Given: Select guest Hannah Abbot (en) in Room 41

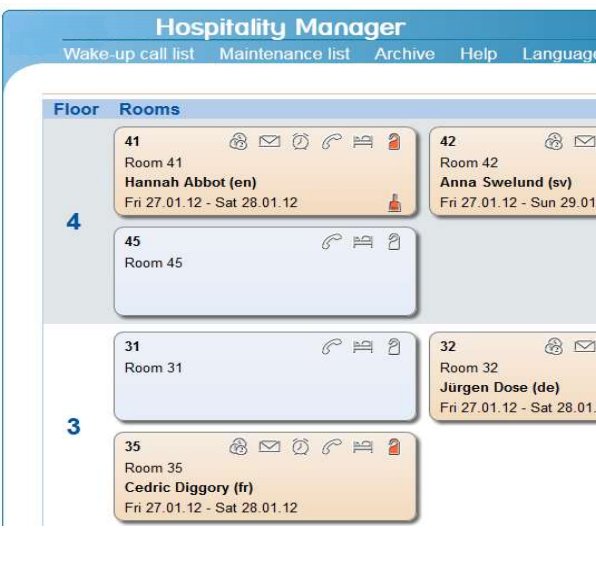Looking at the screenshot, I should [190, 182].
